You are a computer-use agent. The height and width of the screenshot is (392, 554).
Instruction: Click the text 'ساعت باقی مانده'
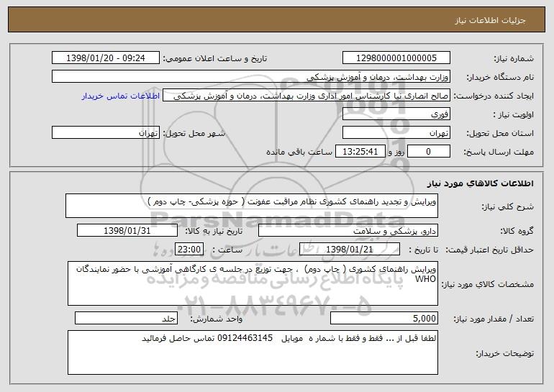tap(299, 152)
